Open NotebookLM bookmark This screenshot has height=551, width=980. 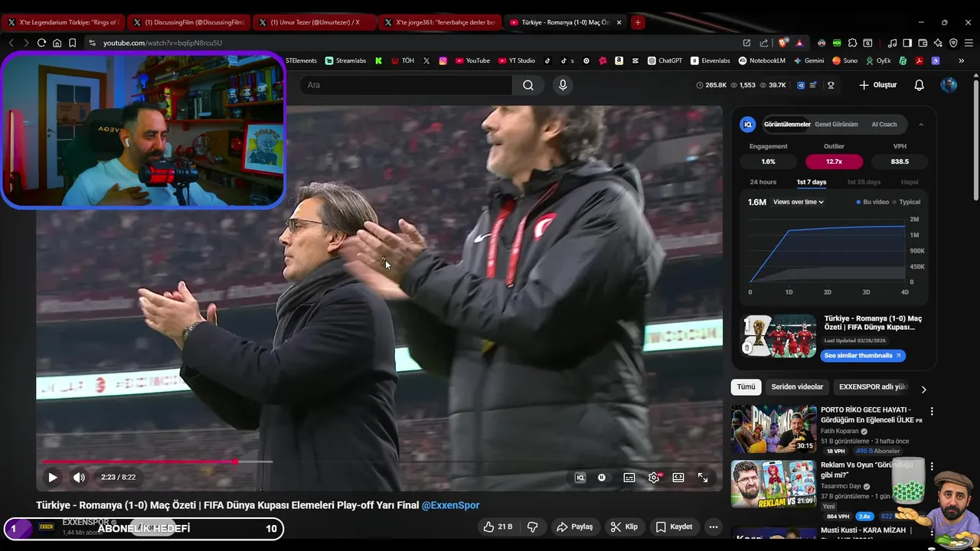point(762,60)
